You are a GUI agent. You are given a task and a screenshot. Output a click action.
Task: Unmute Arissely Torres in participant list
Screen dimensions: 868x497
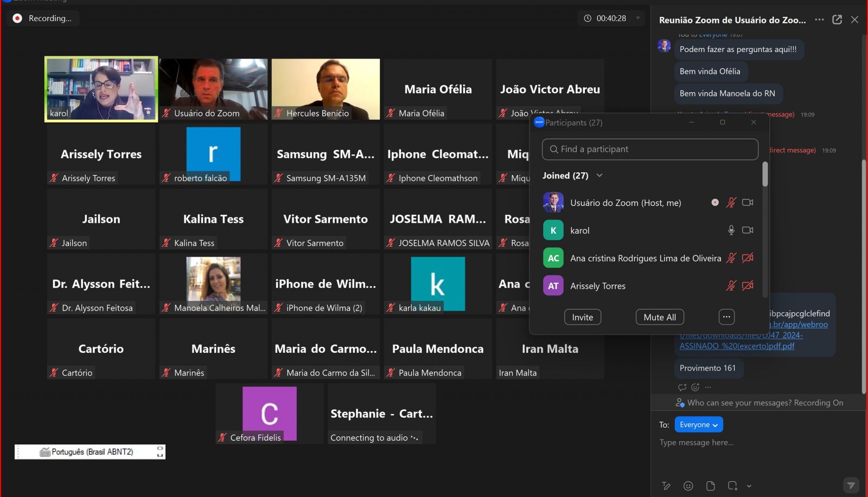(x=731, y=286)
